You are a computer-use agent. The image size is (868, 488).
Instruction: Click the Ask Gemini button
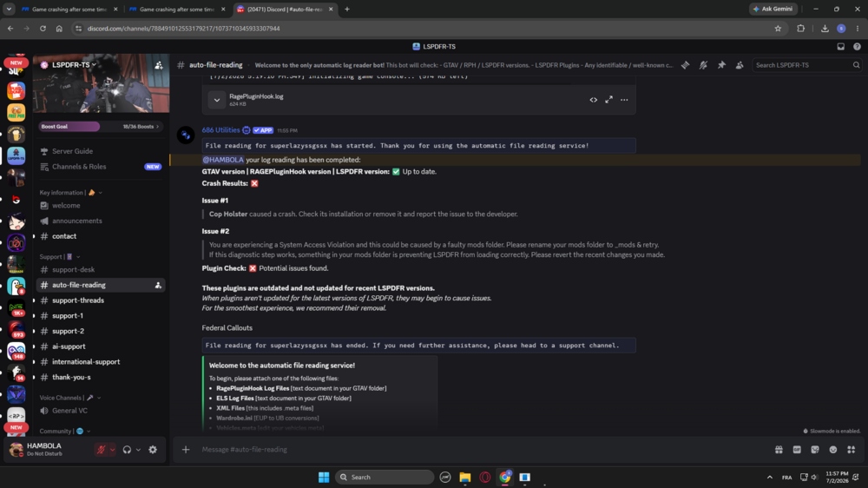(773, 9)
